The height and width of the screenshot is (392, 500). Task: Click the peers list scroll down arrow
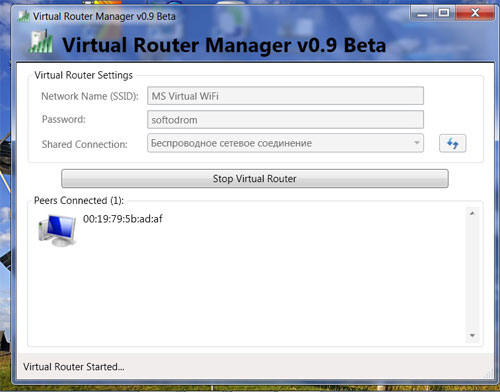tap(472, 335)
